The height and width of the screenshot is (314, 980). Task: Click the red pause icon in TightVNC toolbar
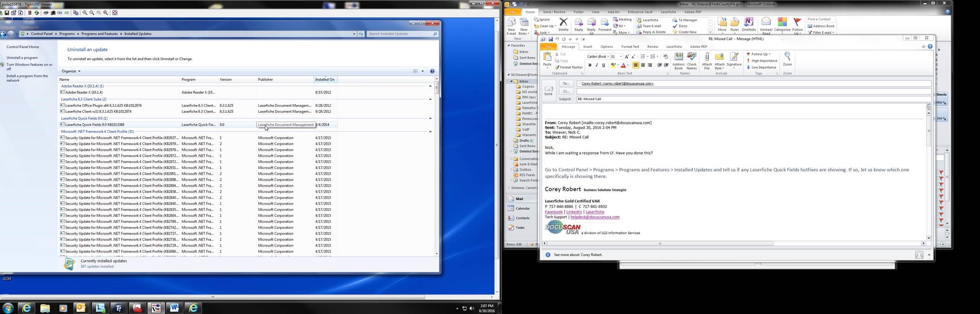(x=30, y=13)
